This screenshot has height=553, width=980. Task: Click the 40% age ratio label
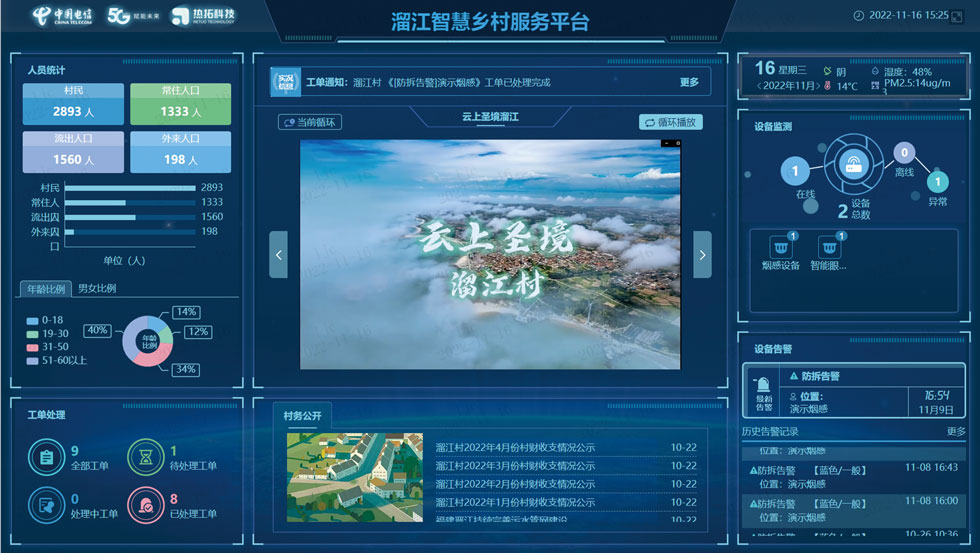pos(97,330)
